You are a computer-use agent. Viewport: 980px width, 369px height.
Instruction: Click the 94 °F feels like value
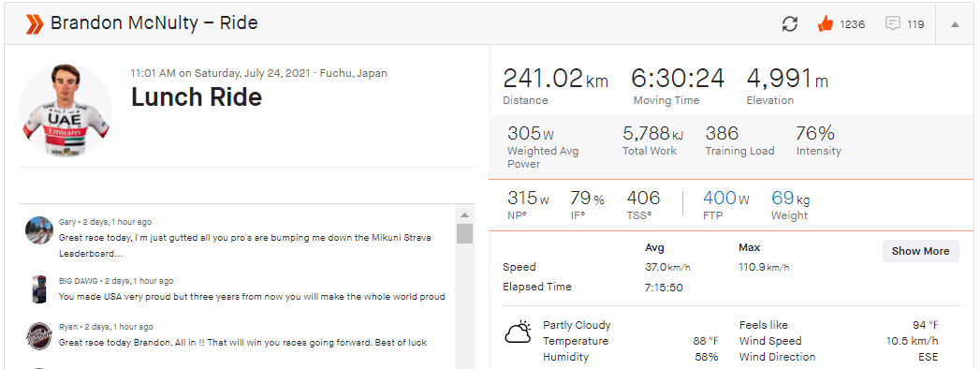[925, 325]
